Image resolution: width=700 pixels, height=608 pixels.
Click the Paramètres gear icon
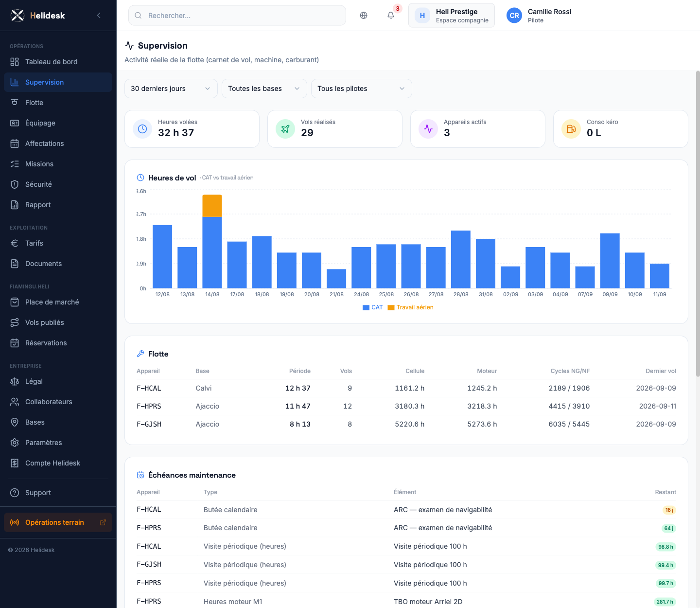click(x=15, y=443)
